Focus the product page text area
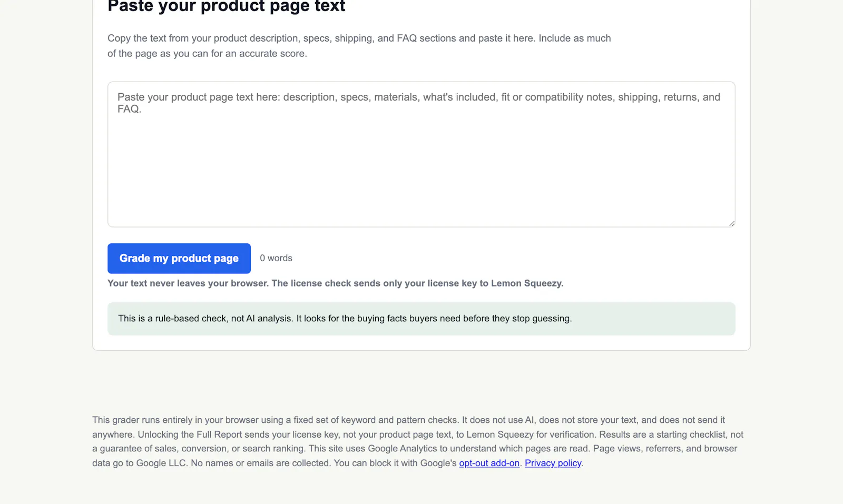 coord(421,154)
